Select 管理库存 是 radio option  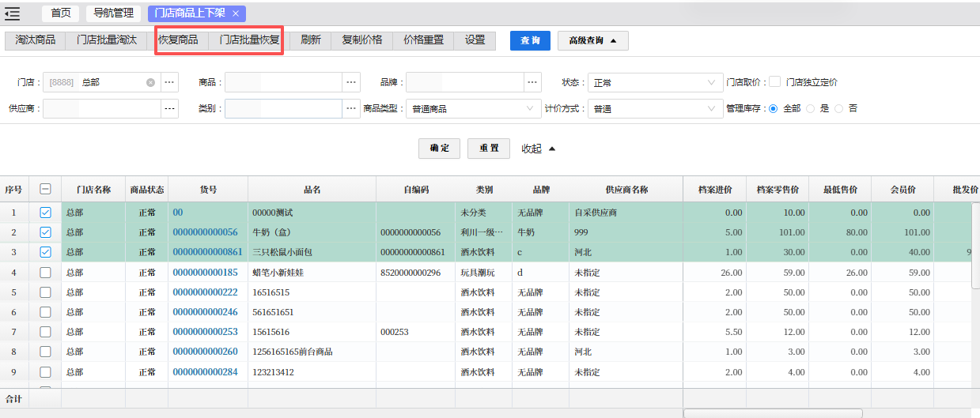coord(811,108)
